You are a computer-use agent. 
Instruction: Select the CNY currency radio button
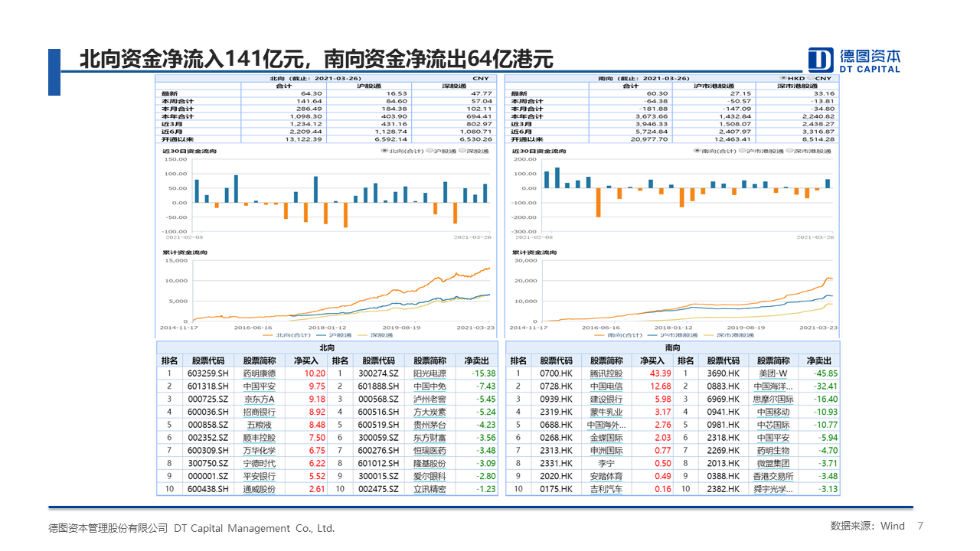tap(812, 78)
